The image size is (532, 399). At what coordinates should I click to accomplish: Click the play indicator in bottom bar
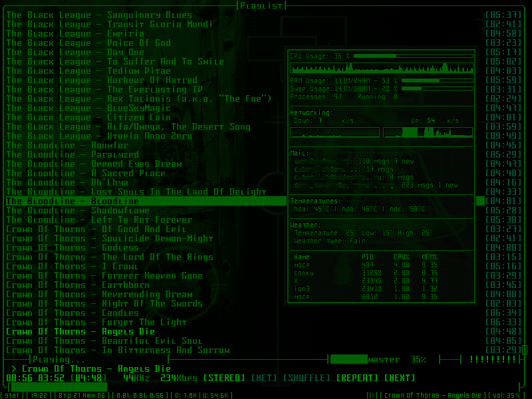(372, 395)
